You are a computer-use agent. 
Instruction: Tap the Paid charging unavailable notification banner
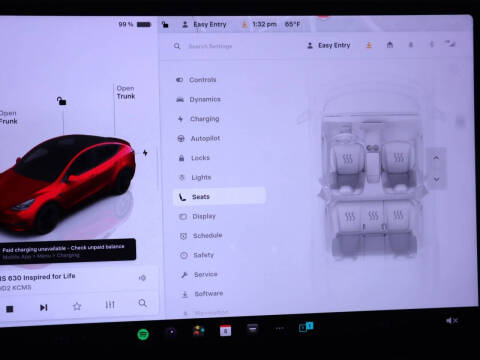(67, 252)
